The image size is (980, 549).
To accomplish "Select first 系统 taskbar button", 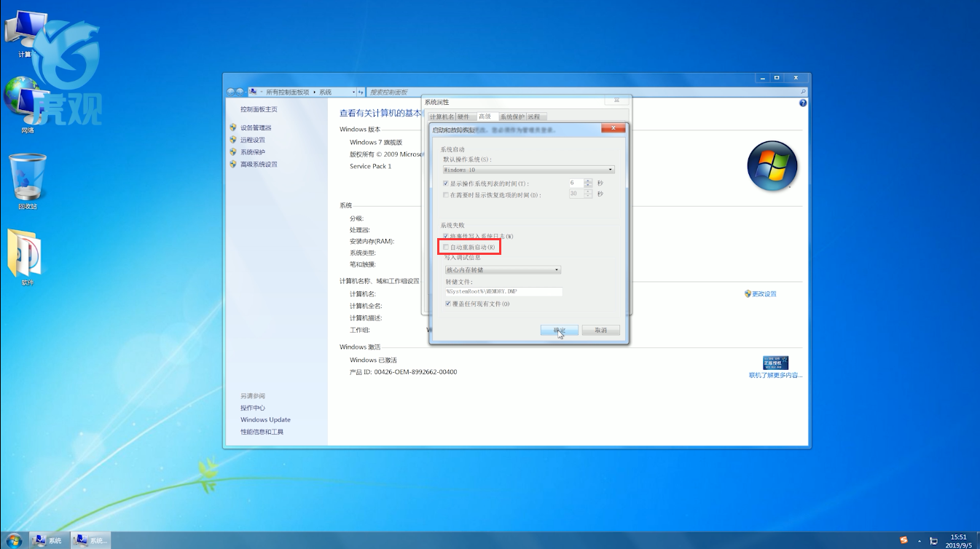I will coord(48,540).
